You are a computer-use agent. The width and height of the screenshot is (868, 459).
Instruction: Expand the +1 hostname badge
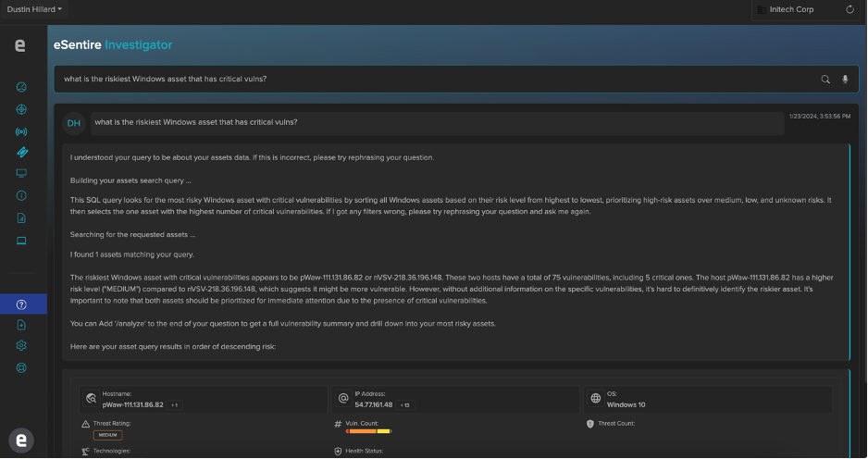pos(174,405)
